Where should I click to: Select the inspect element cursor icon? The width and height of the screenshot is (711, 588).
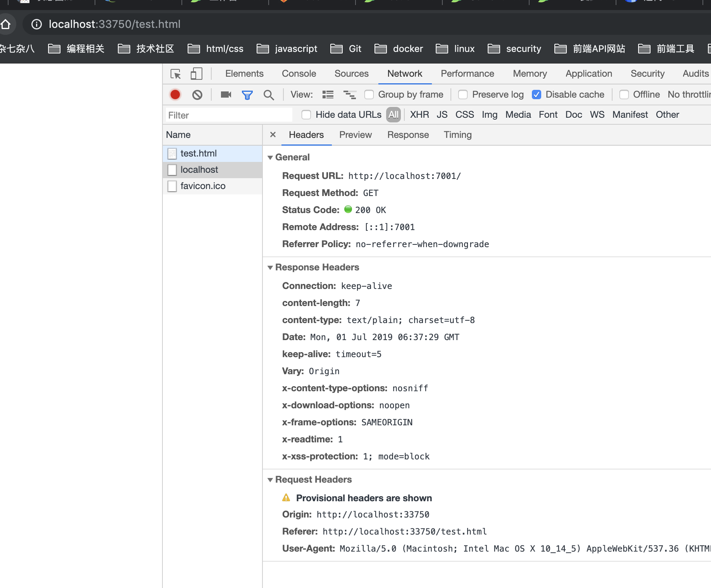coord(175,73)
